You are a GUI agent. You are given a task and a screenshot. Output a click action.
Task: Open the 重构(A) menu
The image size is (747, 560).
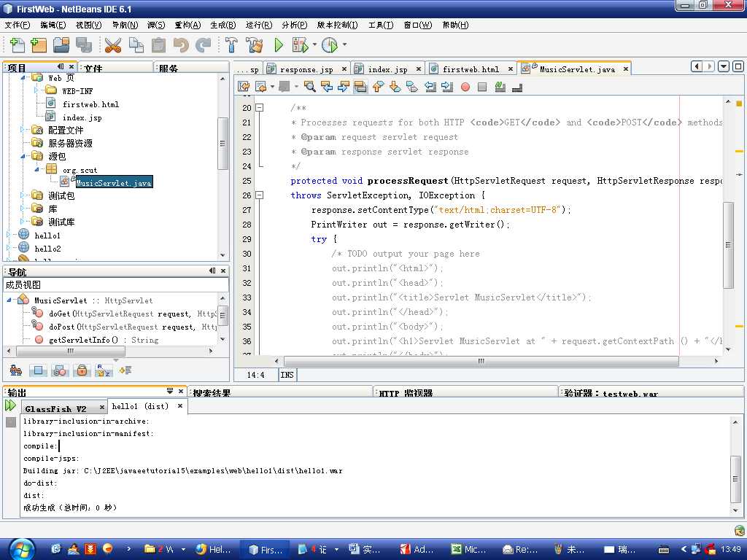pos(187,25)
